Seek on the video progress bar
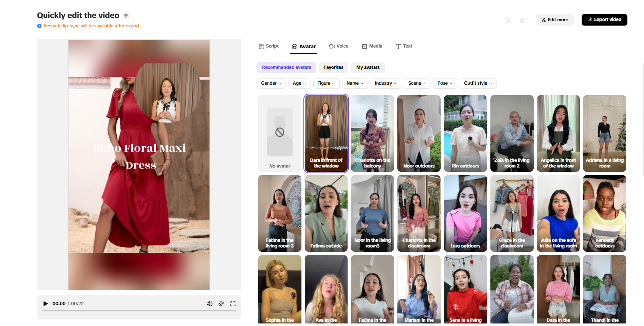This screenshot has width=644, height=326. [x=139, y=311]
